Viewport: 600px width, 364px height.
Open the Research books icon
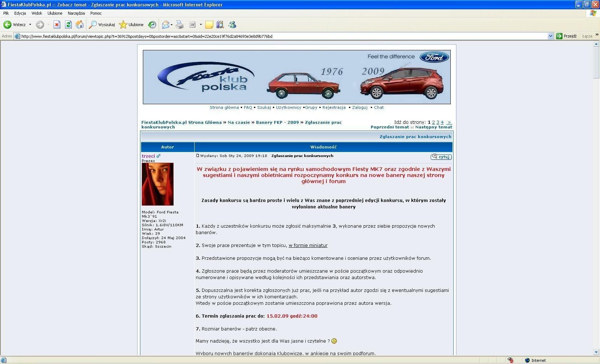220,25
